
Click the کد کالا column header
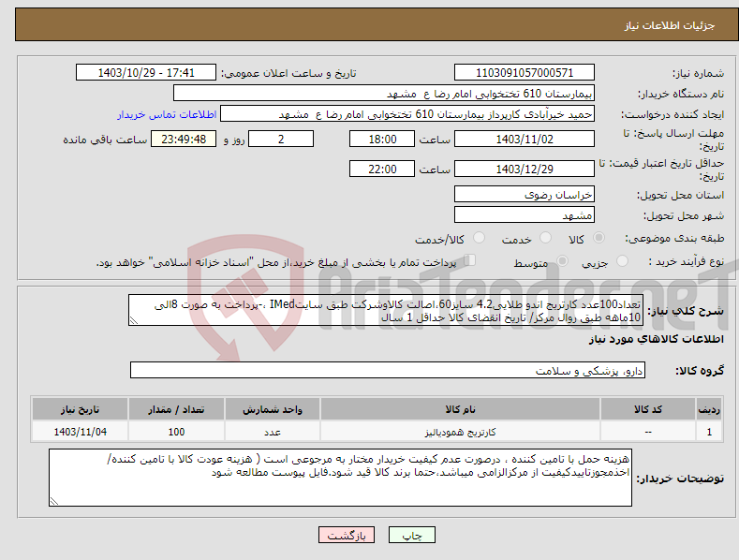pos(648,409)
